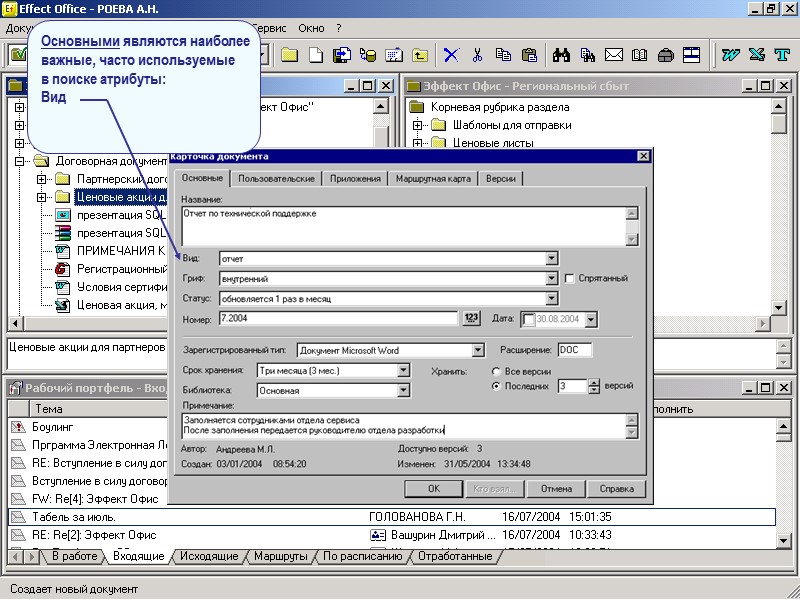Click the Отмена button
The height and width of the screenshot is (600, 800).
556,488
